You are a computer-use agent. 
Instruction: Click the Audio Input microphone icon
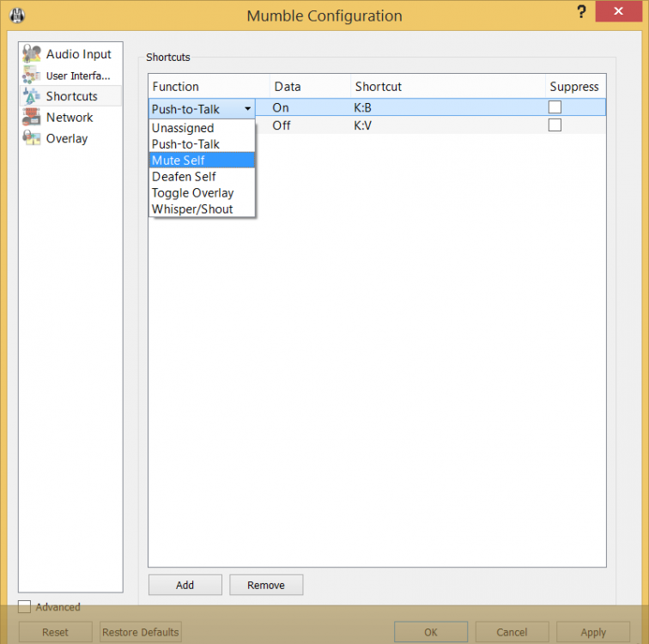[x=32, y=54]
